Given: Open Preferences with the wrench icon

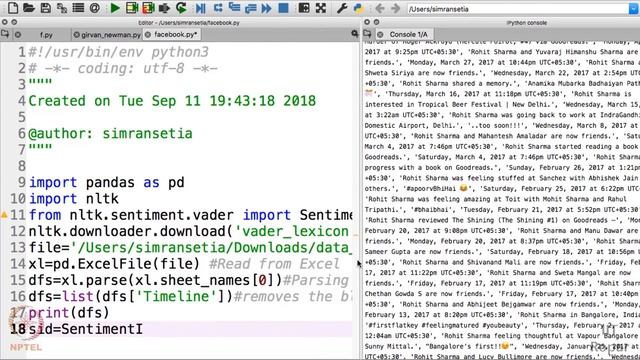Looking at the screenshot, I should click(x=342, y=8).
